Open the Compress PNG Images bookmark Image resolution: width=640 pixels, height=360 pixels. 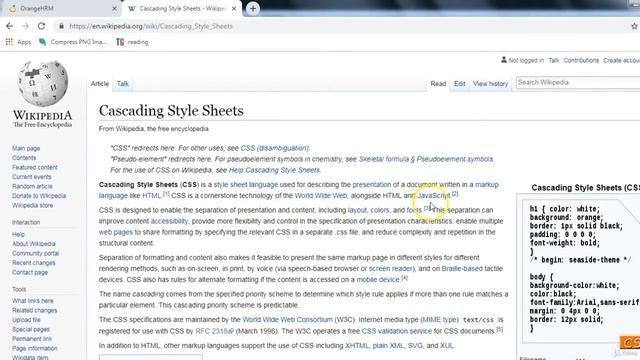pyautogui.click(x=73, y=42)
